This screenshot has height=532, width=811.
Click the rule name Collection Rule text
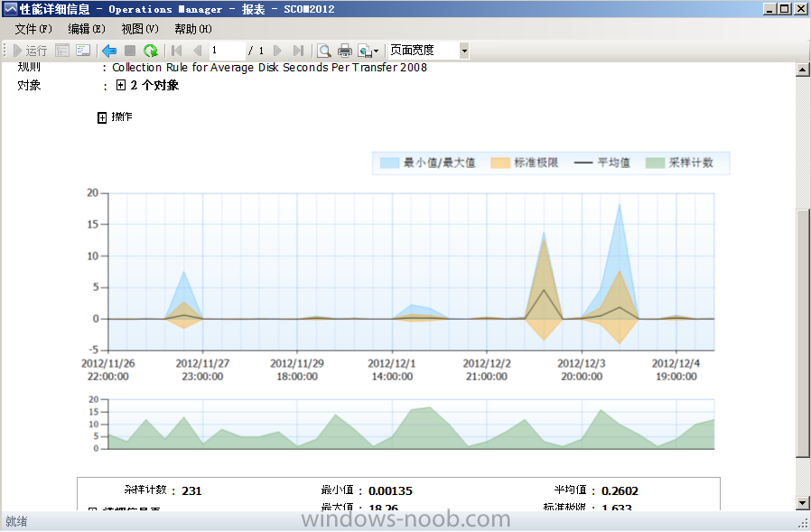tap(269, 67)
